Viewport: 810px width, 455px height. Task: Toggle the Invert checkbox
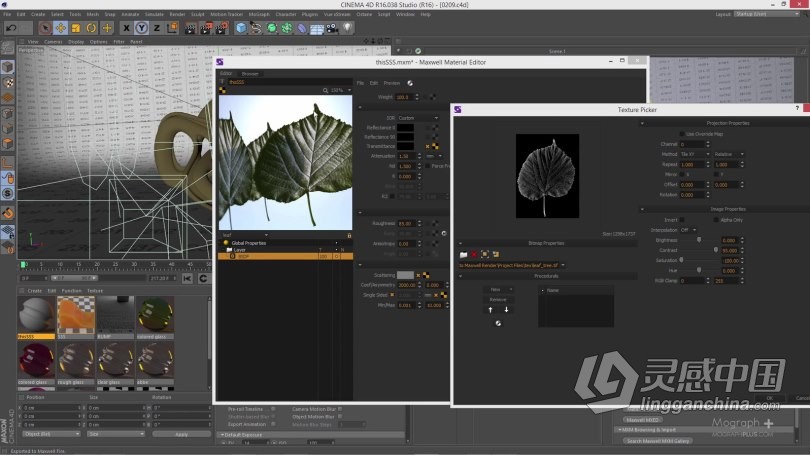(x=682, y=220)
